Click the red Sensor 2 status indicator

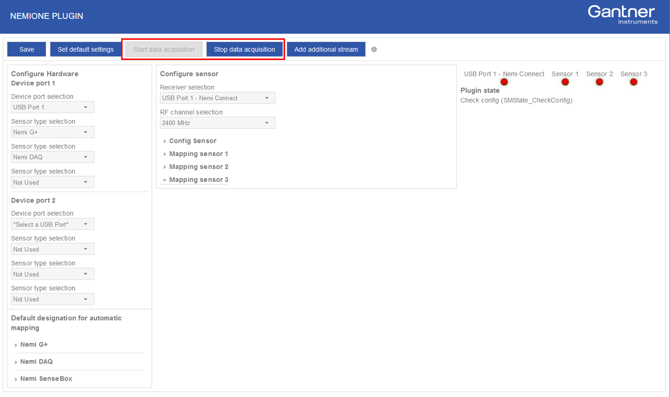point(599,82)
